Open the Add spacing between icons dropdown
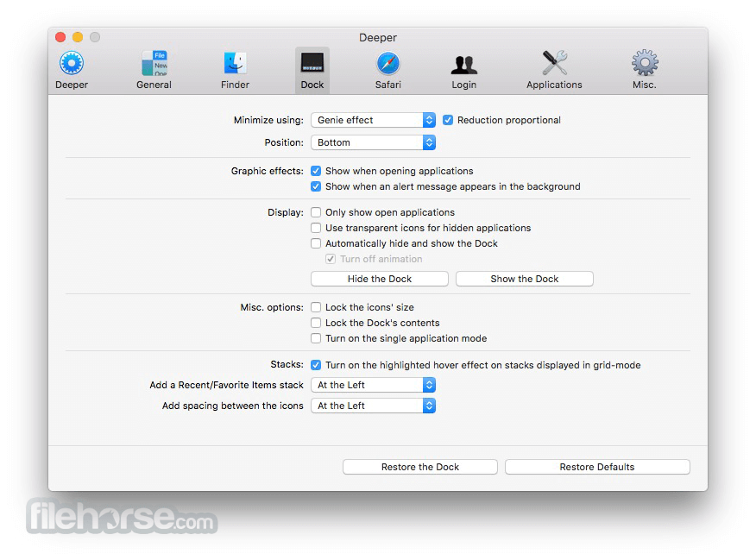Image resolution: width=756 pixels, height=560 pixels. (x=373, y=406)
